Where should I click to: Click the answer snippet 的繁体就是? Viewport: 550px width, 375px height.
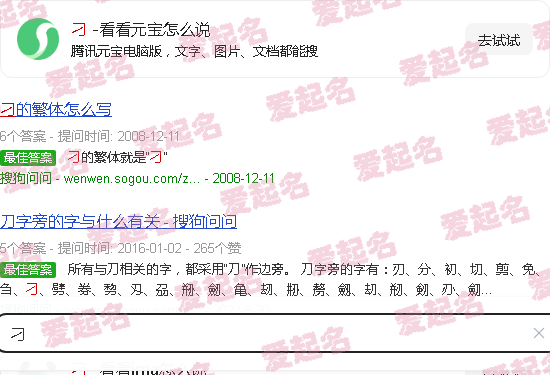point(118,157)
